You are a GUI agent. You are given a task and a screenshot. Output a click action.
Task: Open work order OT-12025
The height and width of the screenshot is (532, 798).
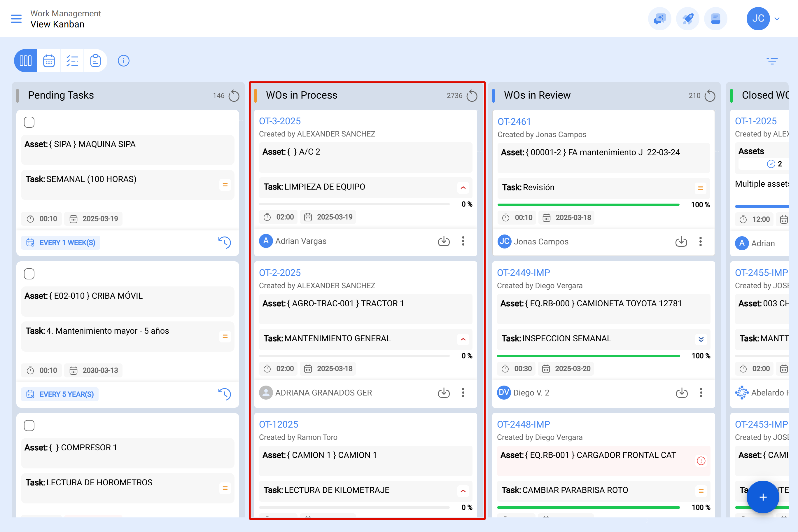pos(279,424)
